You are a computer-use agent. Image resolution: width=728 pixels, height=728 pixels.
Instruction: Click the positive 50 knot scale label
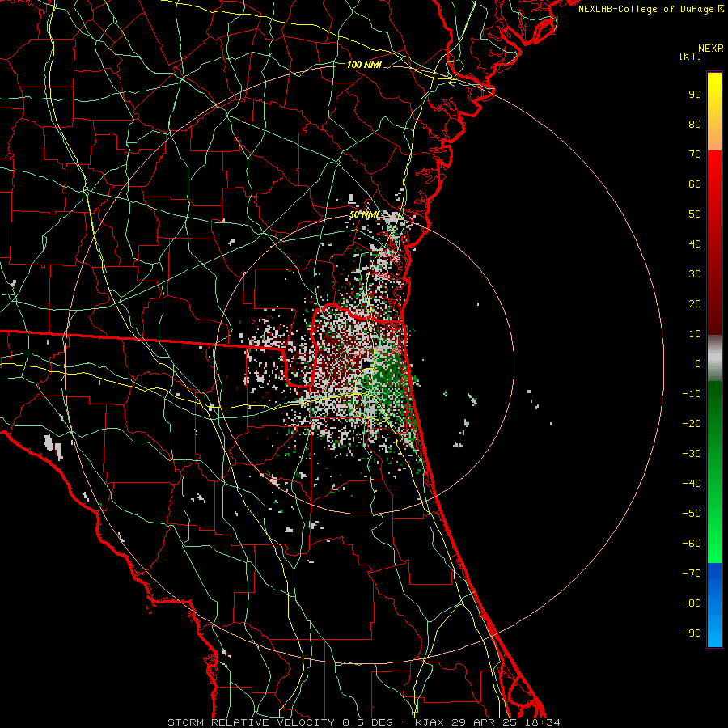coord(695,214)
